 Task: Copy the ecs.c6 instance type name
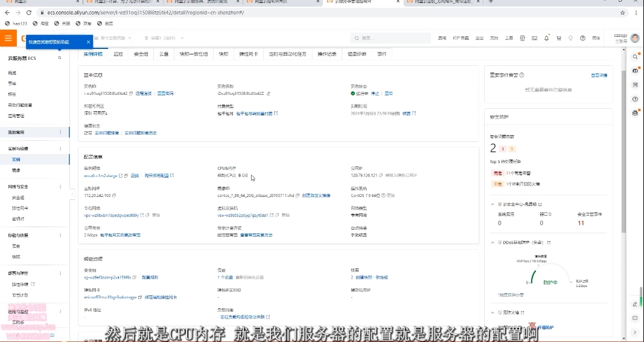(126, 175)
